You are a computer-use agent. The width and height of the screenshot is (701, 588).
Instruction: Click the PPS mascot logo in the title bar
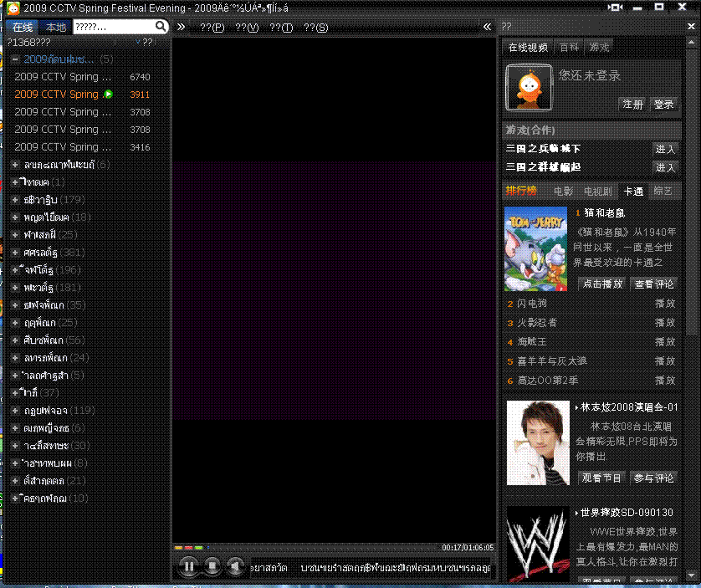click(x=13, y=8)
